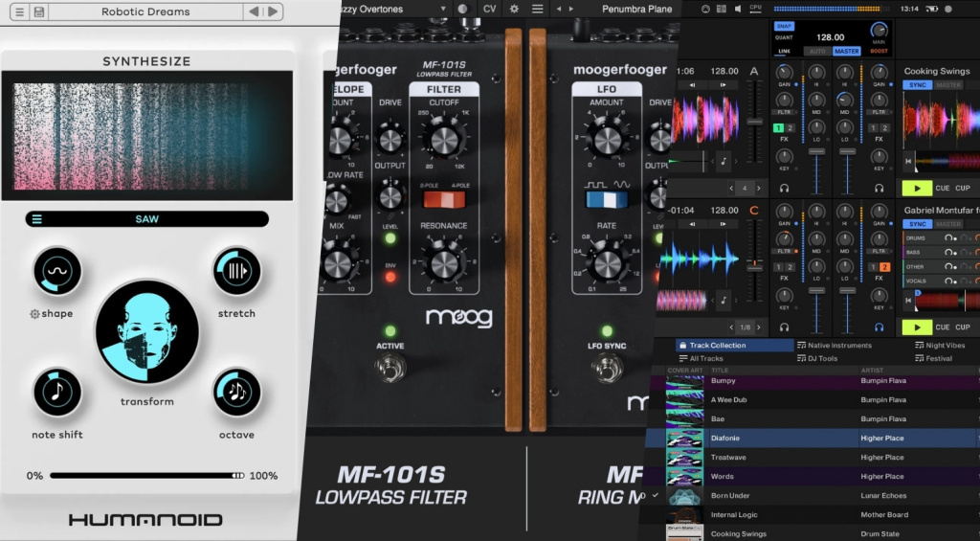Open the Native Instruments playlist
Screen dimensions: 980x541
pyautogui.click(x=835, y=346)
